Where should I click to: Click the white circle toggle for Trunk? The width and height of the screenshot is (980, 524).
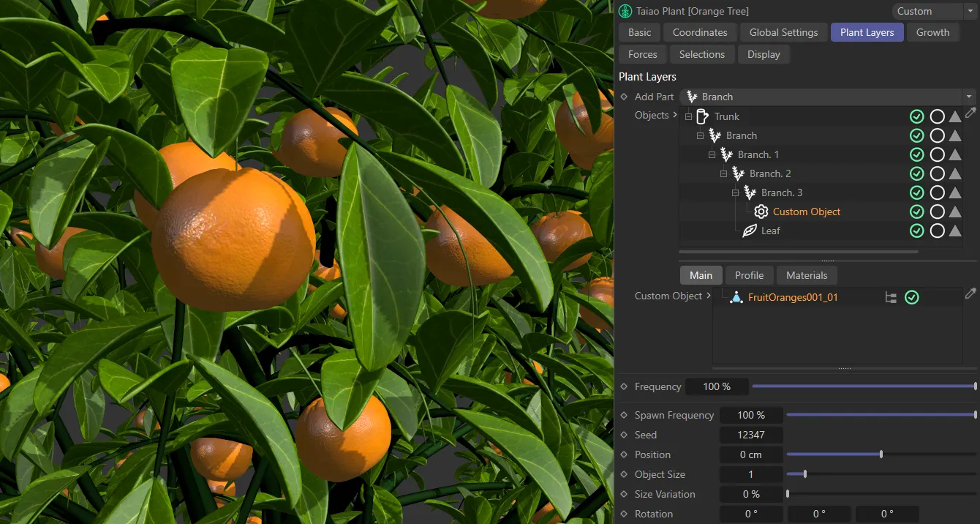pos(937,116)
